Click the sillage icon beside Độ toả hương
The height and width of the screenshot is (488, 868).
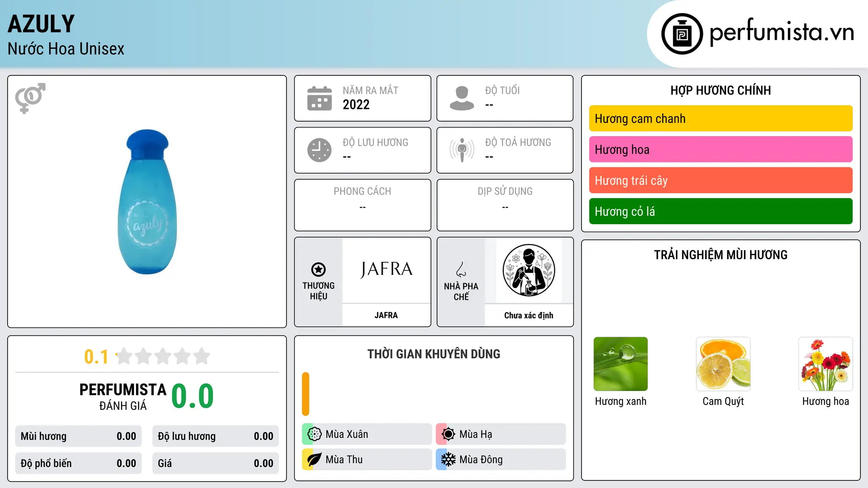click(x=462, y=150)
